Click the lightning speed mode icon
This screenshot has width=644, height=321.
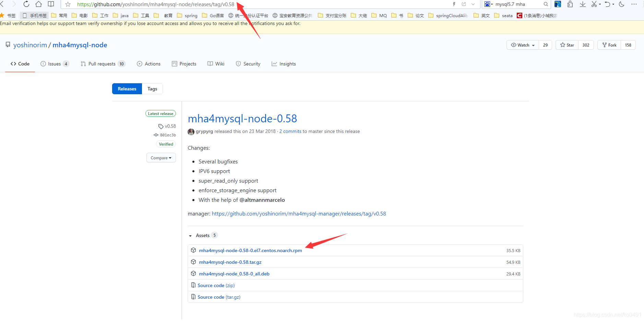tap(454, 4)
